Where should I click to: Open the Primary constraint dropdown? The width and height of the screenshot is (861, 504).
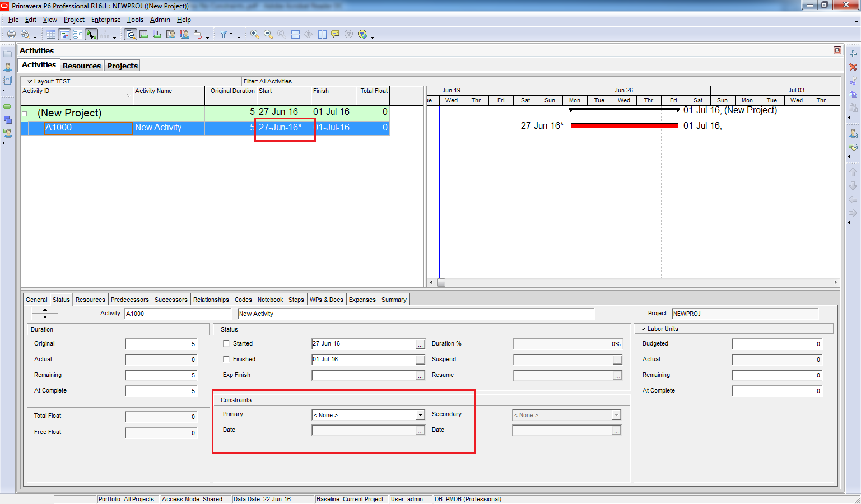(x=420, y=415)
